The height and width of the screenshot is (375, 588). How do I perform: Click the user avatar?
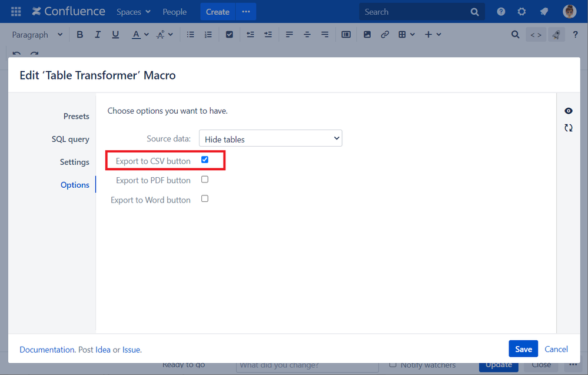(570, 12)
